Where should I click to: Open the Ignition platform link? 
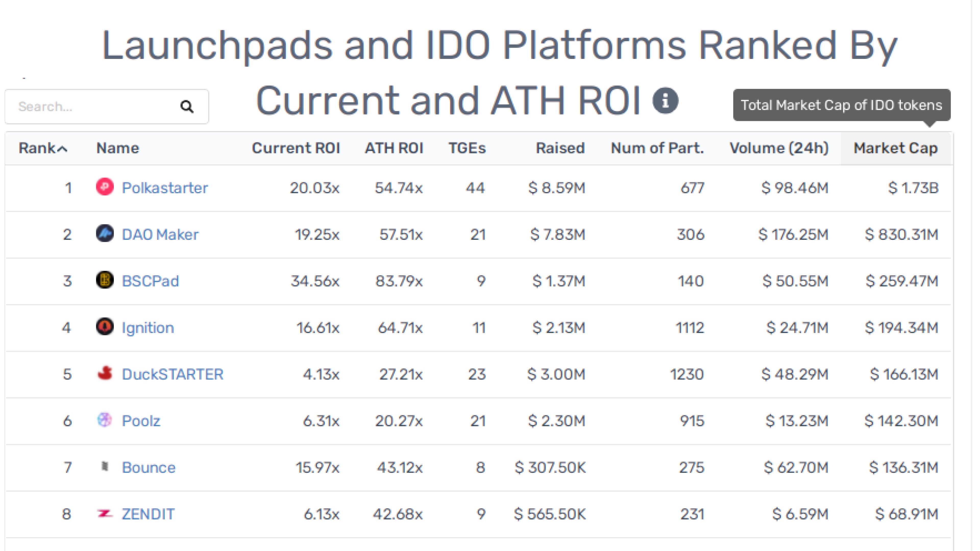click(148, 328)
